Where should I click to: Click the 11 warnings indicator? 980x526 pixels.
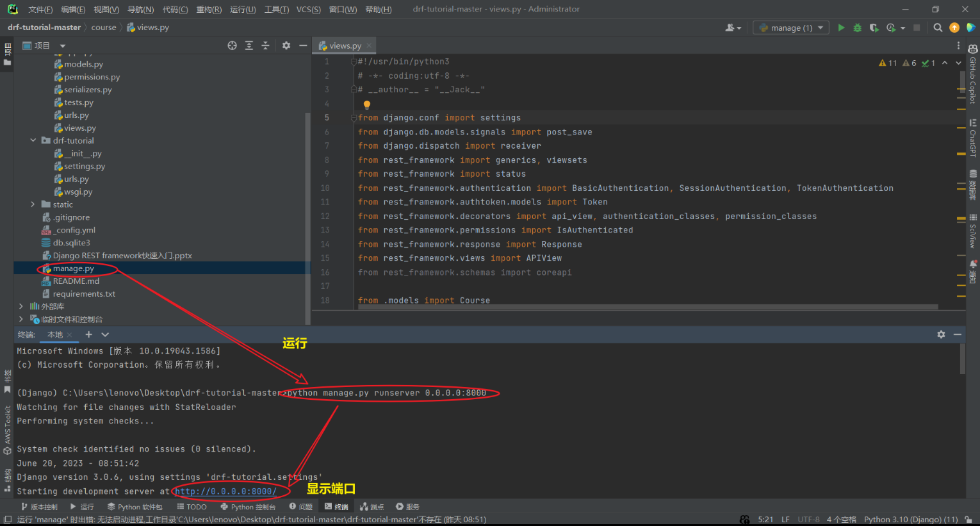click(x=888, y=63)
